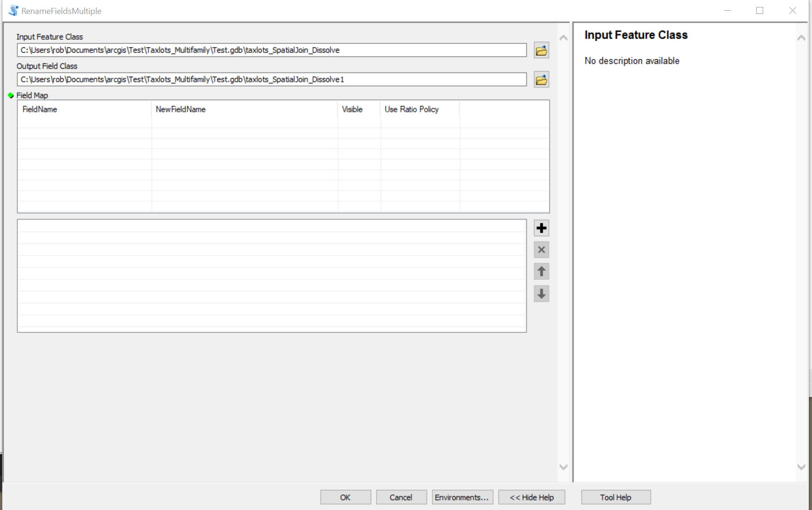
Task: Remove row with the X button
Action: click(541, 250)
